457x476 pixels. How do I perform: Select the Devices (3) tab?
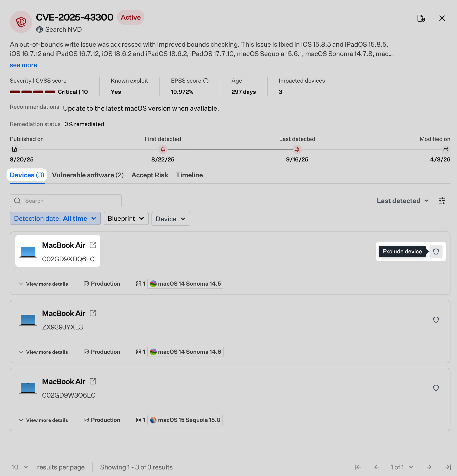click(27, 175)
